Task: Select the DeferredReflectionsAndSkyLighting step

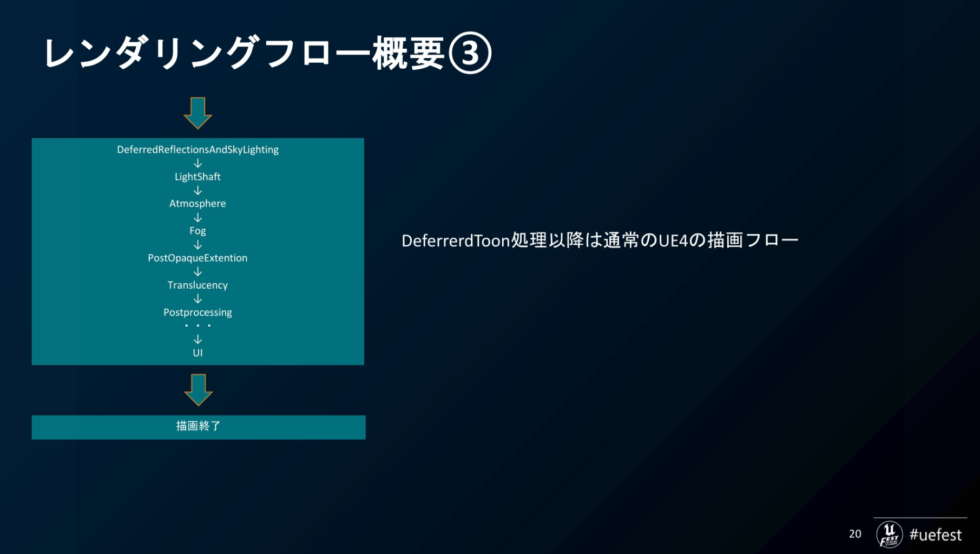Action: click(198, 149)
